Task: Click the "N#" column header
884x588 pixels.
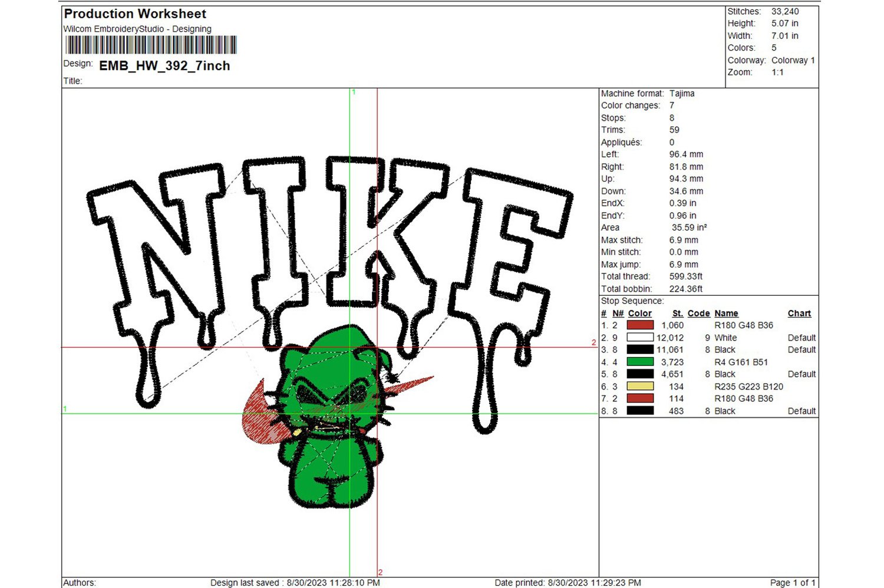Action: (618, 313)
